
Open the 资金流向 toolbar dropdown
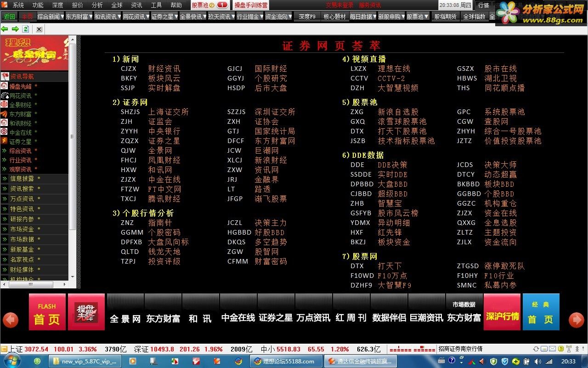(x=277, y=16)
